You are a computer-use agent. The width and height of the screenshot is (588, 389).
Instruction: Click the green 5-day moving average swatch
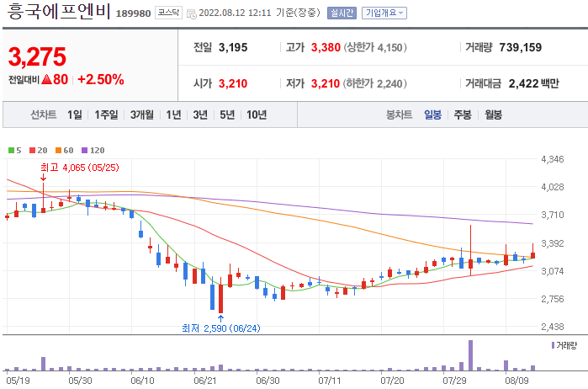tap(11, 150)
